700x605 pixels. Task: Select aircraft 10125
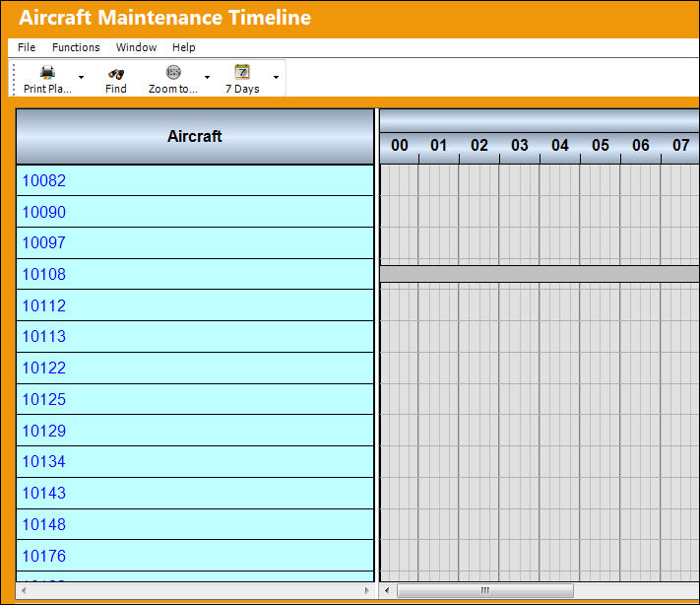click(195, 399)
